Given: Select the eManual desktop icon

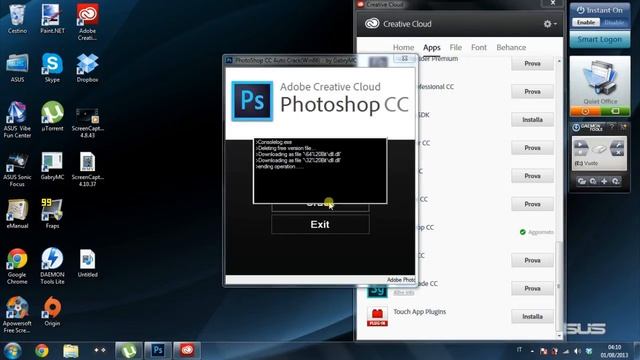Looking at the screenshot, I should pyautogui.click(x=17, y=213).
